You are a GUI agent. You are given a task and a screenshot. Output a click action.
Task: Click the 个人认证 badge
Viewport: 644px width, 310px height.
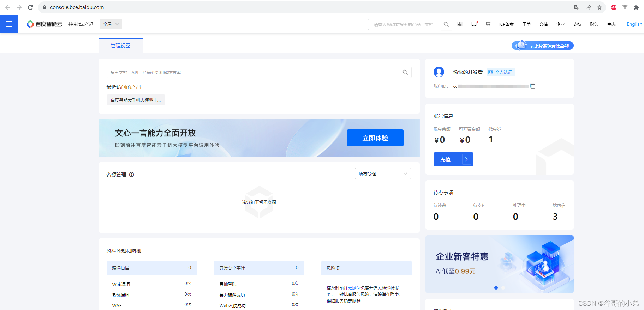click(x=501, y=72)
